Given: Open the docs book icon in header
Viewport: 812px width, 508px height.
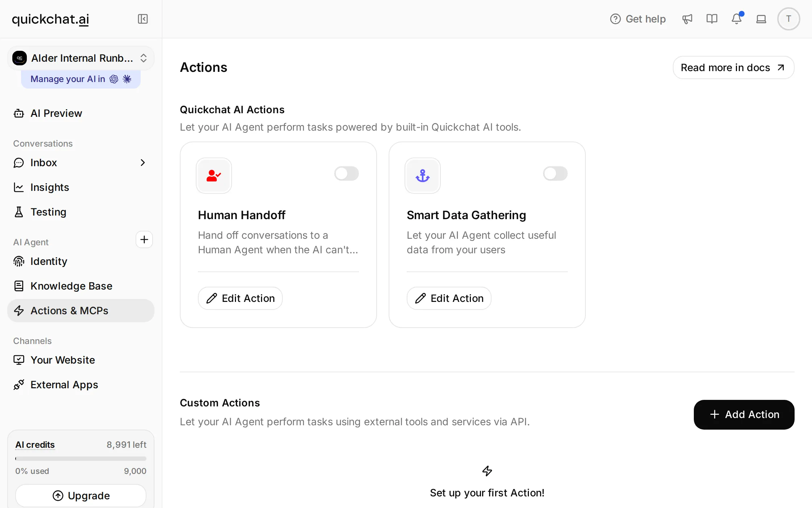Looking at the screenshot, I should pos(712,19).
